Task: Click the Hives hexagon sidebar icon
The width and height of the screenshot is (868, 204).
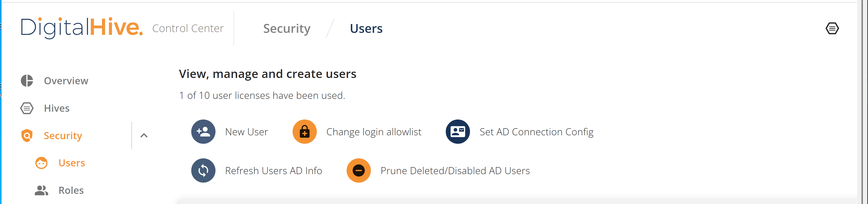Action: click(x=27, y=108)
